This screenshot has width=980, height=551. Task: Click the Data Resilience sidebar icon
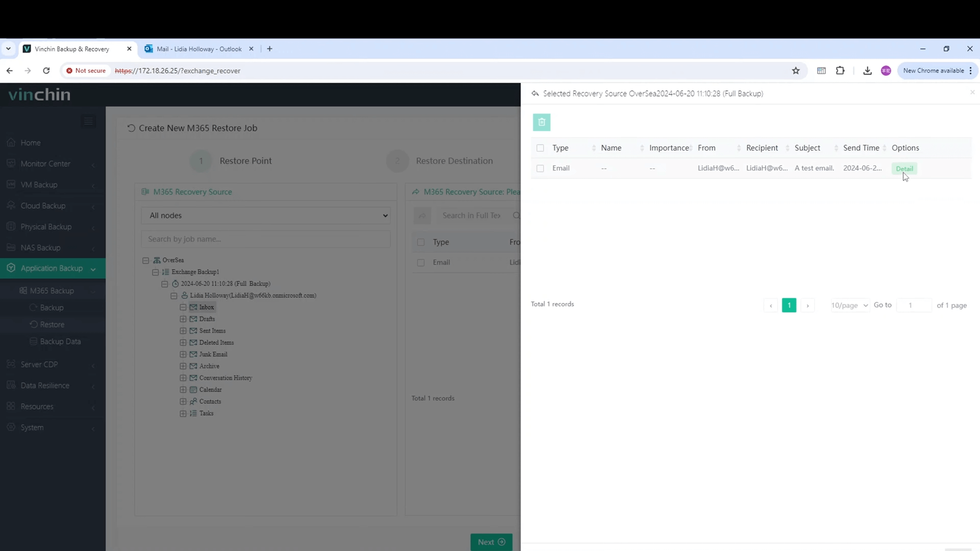[x=11, y=385]
